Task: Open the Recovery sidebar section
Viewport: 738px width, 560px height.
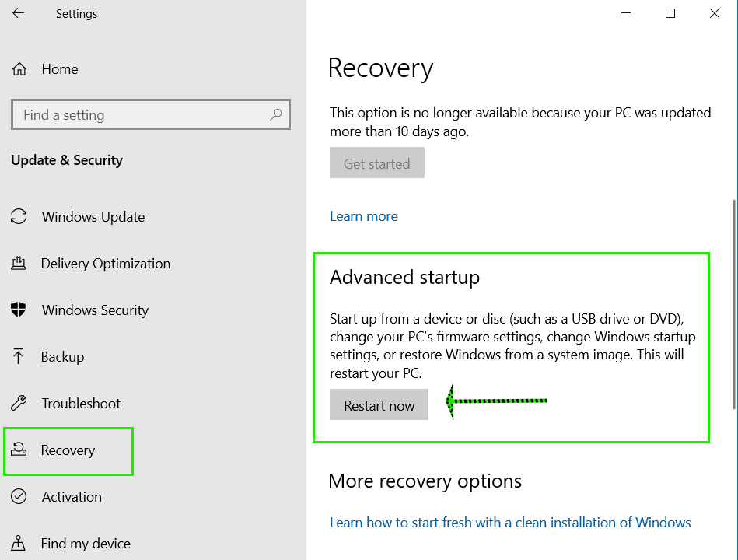Action: 68,450
